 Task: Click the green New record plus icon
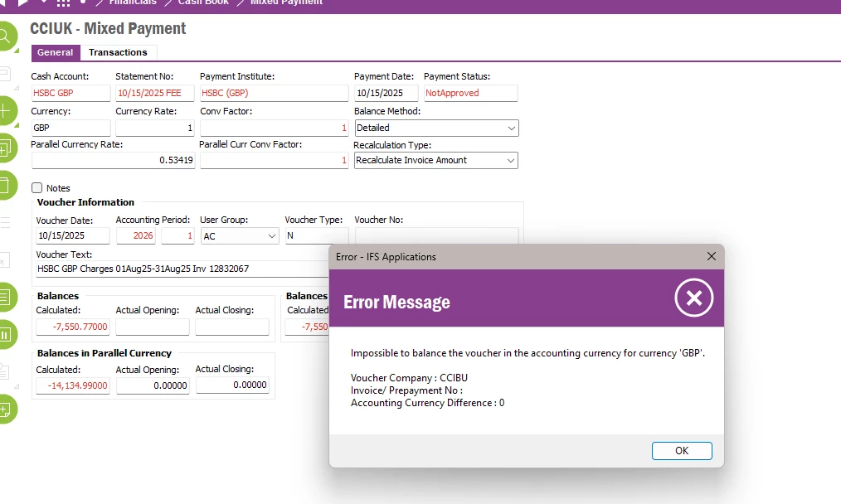pyautogui.click(x=5, y=112)
